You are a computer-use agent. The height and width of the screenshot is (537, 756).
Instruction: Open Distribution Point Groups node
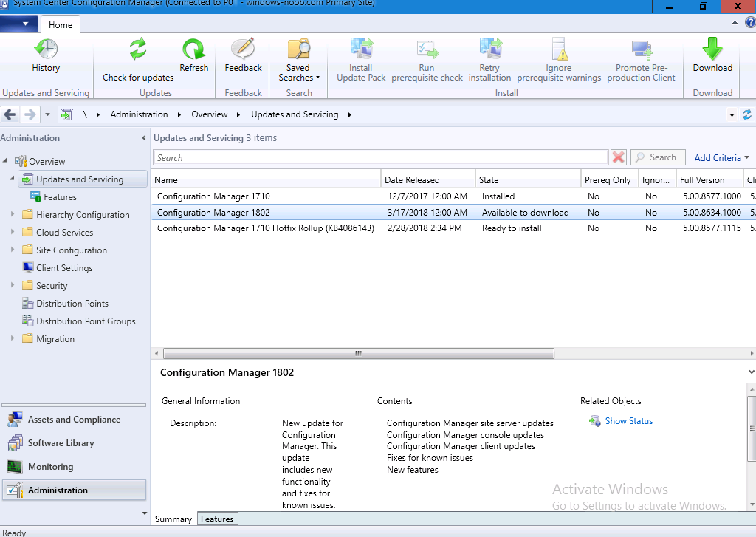[86, 321]
